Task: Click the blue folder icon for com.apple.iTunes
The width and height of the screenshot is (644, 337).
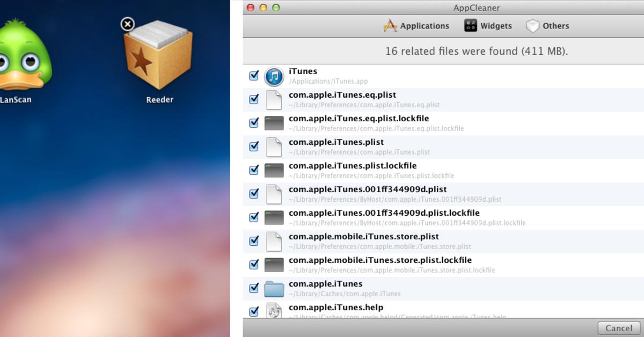Action: pos(274,289)
